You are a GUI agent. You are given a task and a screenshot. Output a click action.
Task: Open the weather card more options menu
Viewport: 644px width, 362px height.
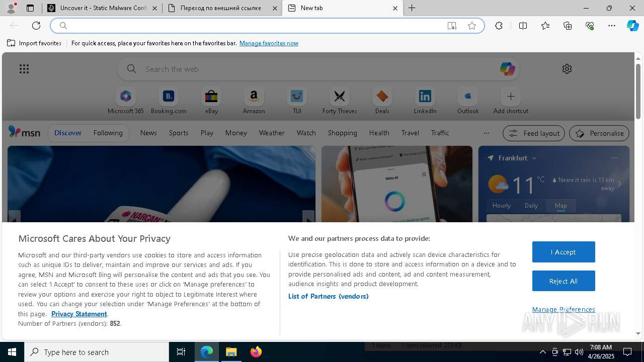click(614, 158)
